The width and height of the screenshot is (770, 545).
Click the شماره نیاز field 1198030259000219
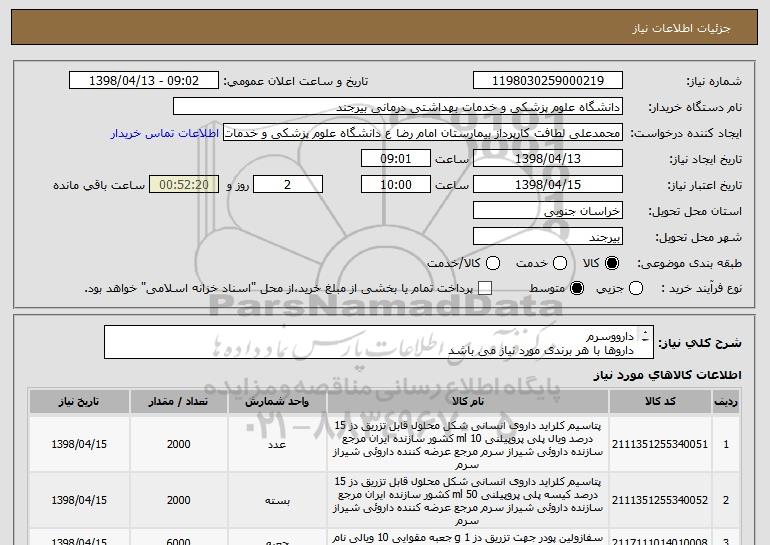coord(548,81)
